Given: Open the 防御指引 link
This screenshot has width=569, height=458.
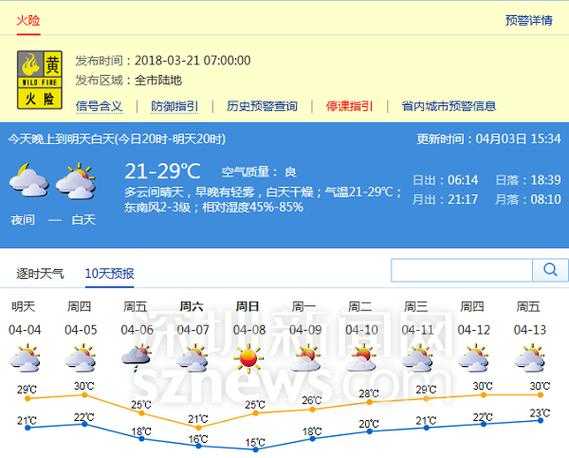Looking at the screenshot, I should click(175, 106).
